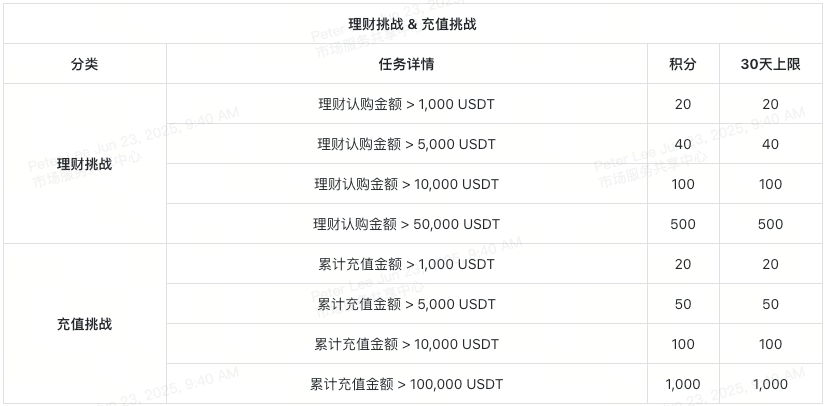Click 累计充值金额 > 10,000 USDT task
825x406 pixels.
pyautogui.click(x=406, y=344)
